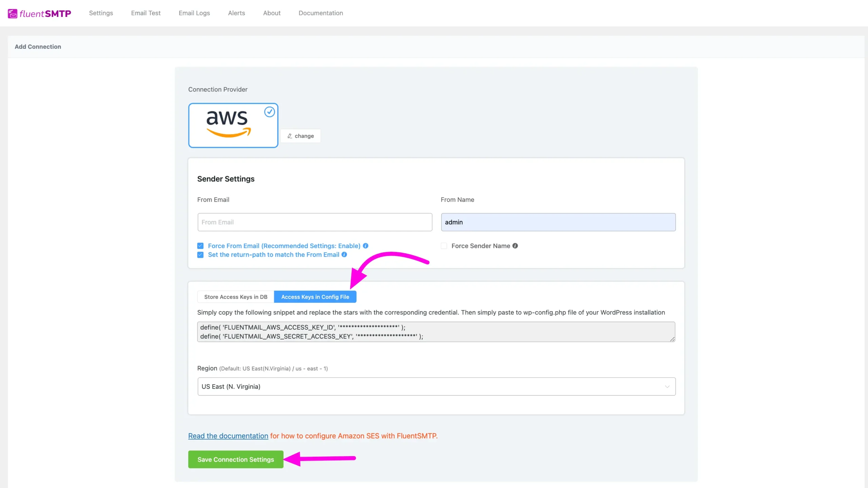
Task: Click the From Name field containing admin
Action: 558,222
